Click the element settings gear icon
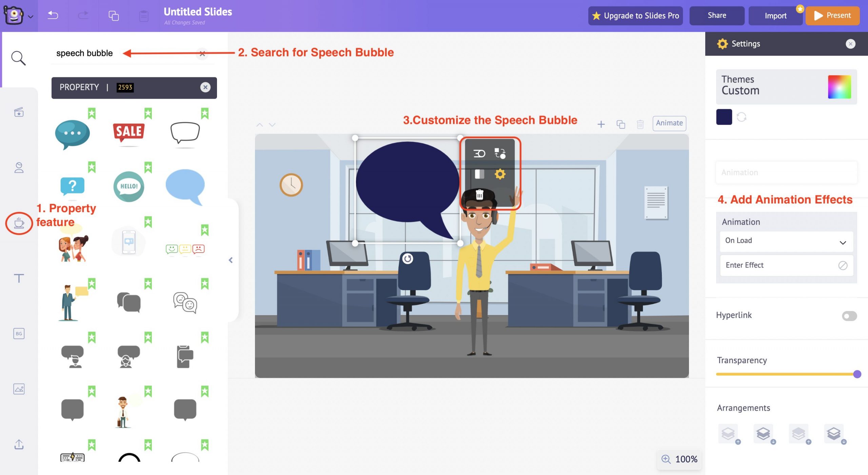The image size is (868, 475). coord(500,174)
